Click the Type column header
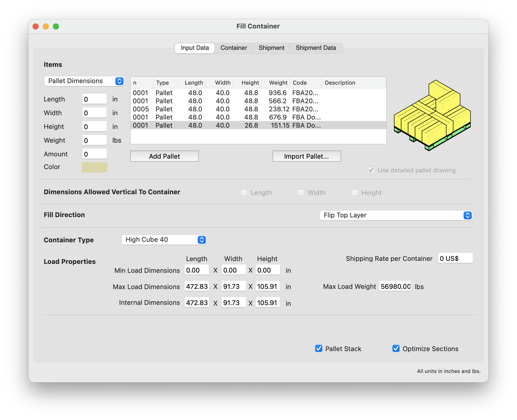Image resolution: width=517 pixels, height=420 pixels. pos(165,83)
